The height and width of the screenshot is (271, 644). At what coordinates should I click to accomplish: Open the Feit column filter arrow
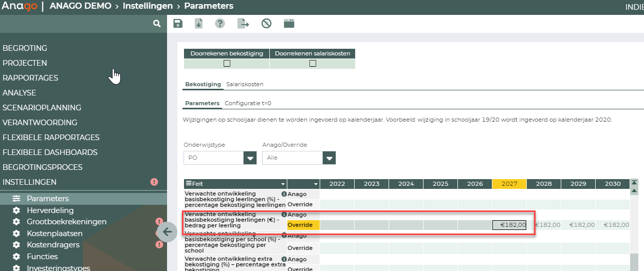click(x=283, y=184)
